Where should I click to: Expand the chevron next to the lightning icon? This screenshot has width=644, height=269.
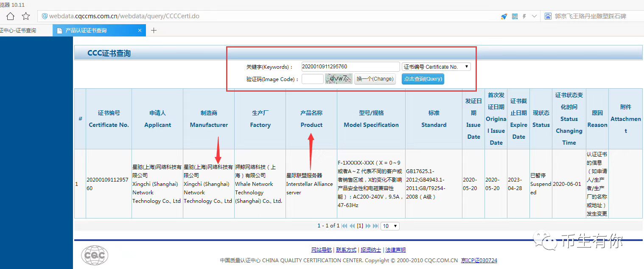coord(534,16)
